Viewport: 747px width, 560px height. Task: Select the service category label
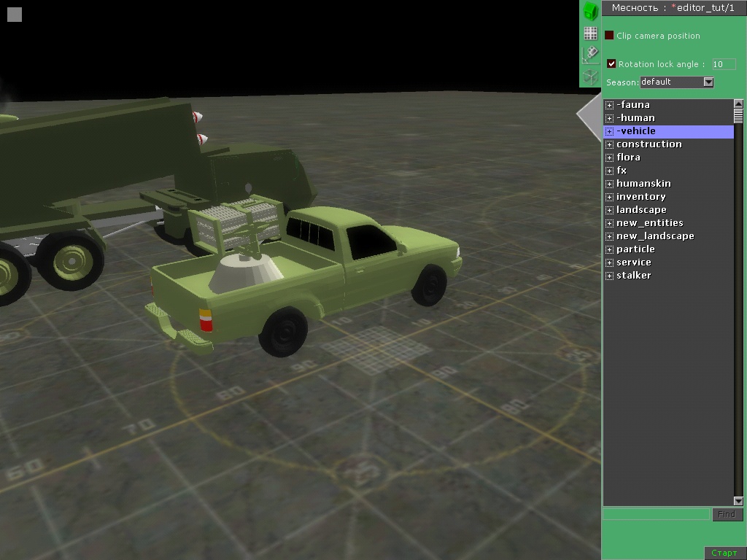(634, 262)
